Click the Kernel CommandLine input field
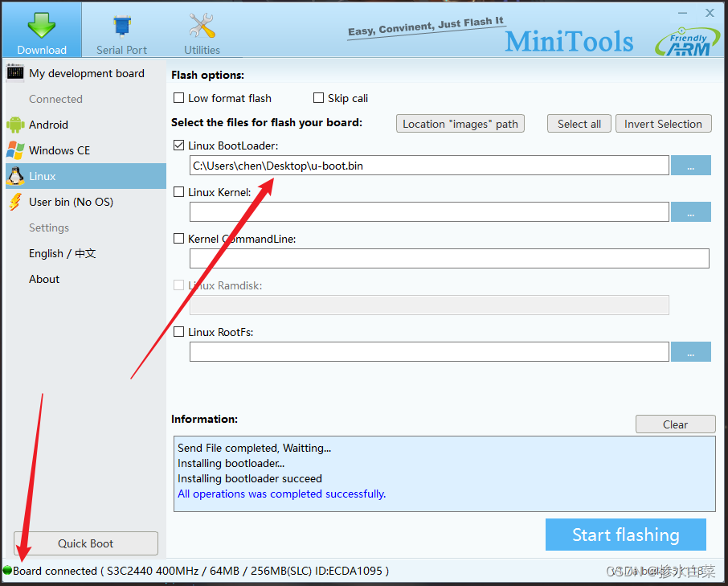 click(x=449, y=258)
